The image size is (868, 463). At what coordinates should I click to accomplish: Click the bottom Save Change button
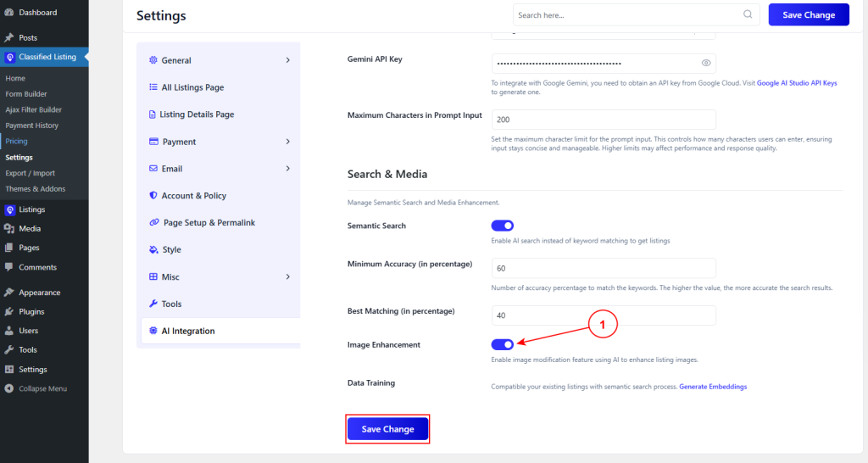pyautogui.click(x=387, y=429)
